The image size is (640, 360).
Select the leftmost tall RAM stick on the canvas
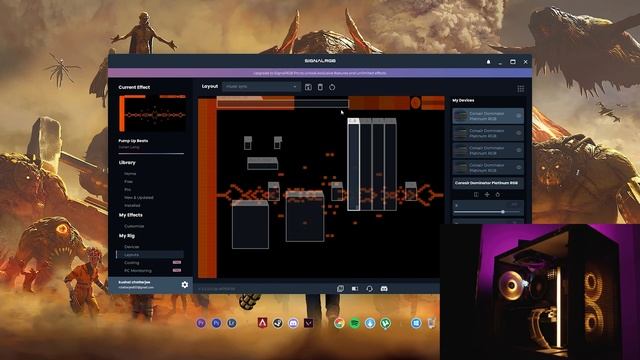click(x=353, y=164)
